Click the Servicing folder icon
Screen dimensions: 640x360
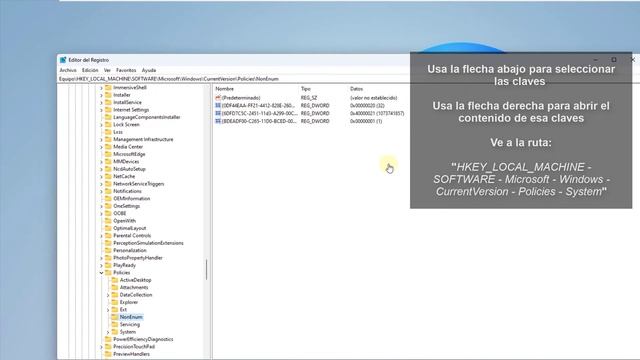coord(115,324)
